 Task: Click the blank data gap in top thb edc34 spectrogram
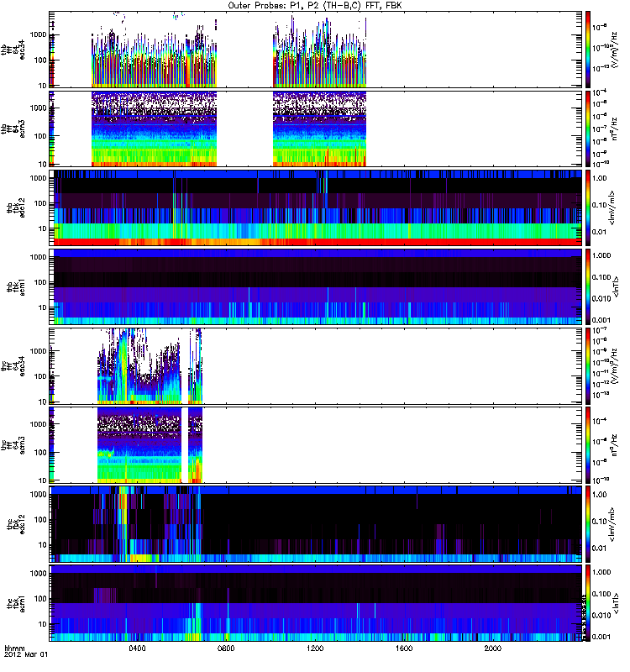click(x=244, y=49)
